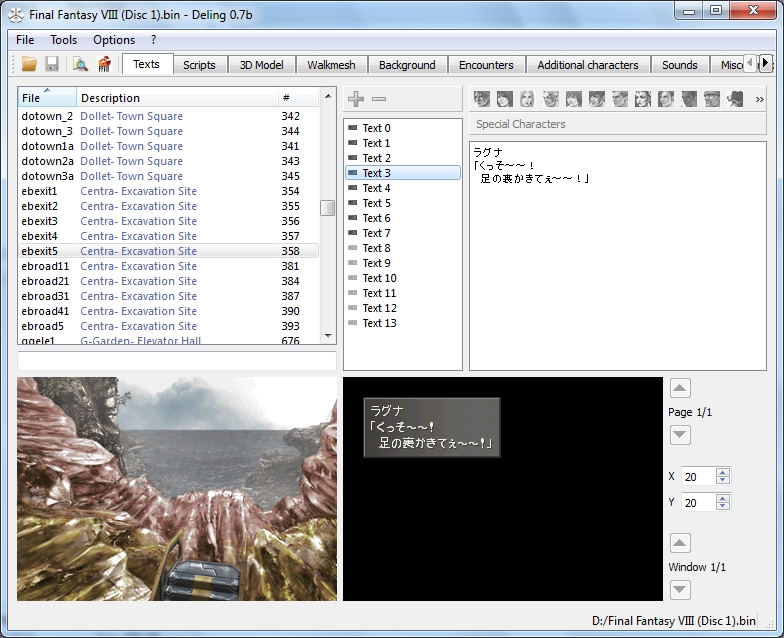
Task: Click Rinoa's portrait, second in row
Action: click(x=504, y=99)
